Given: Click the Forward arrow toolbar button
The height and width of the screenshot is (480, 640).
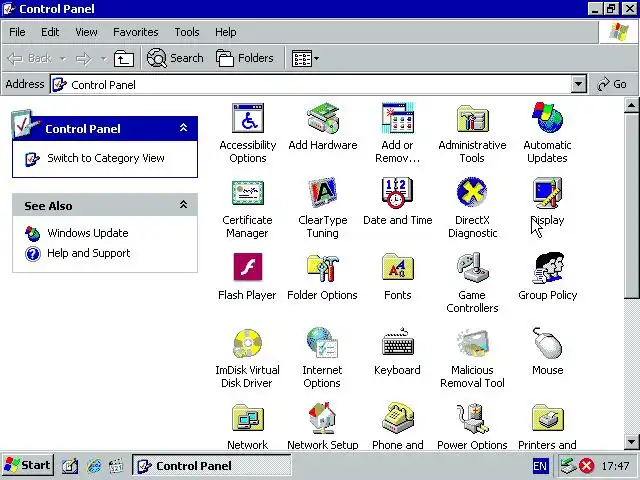Looking at the screenshot, I should point(83,59).
